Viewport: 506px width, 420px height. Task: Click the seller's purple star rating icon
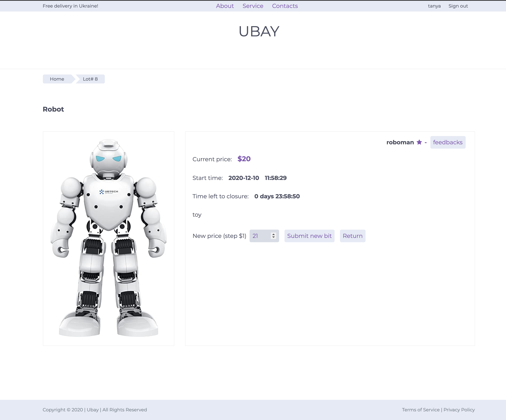point(419,142)
